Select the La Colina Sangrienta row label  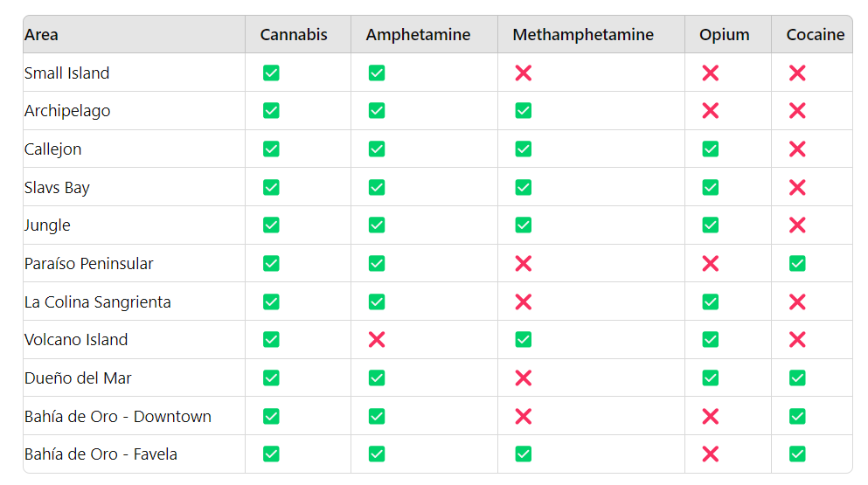(x=98, y=302)
